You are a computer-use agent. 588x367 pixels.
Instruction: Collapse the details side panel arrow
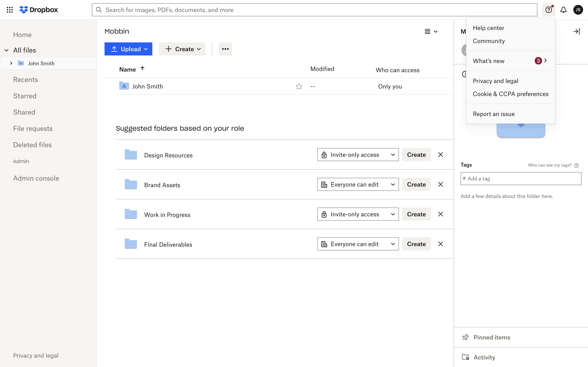coord(576,31)
